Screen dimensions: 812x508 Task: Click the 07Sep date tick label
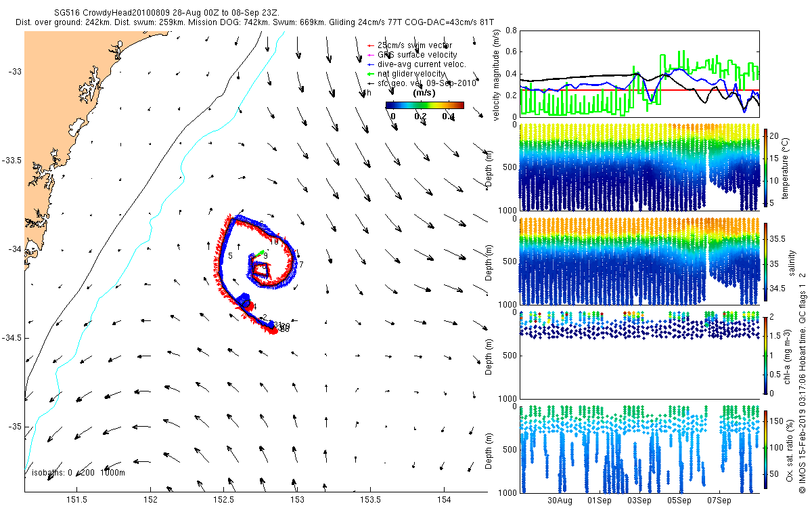coord(719,501)
